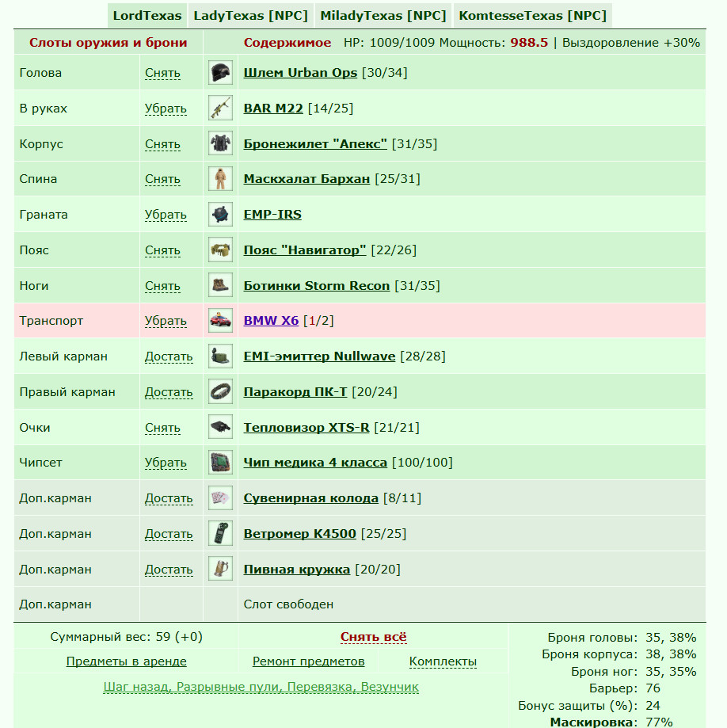Click the Суммарный вес: 59 (+0) text

point(126,637)
